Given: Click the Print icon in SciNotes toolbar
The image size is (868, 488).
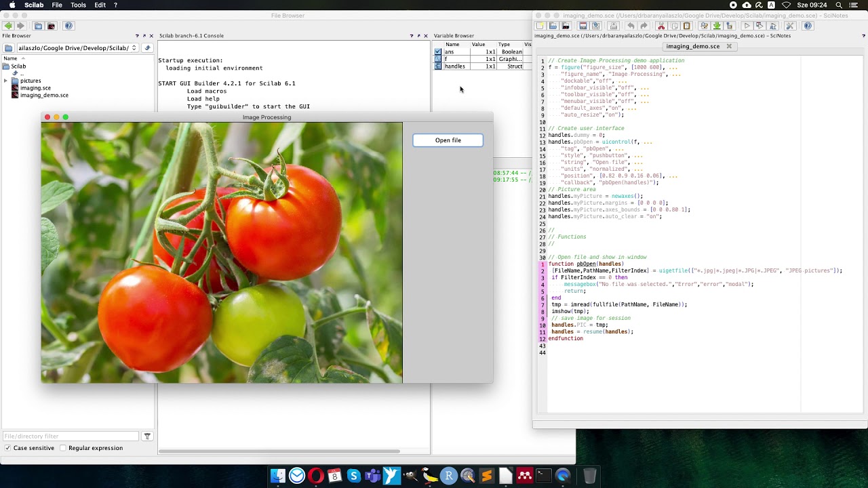Looking at the screenshot, I should pyautogui.click(x=613, y=26).
